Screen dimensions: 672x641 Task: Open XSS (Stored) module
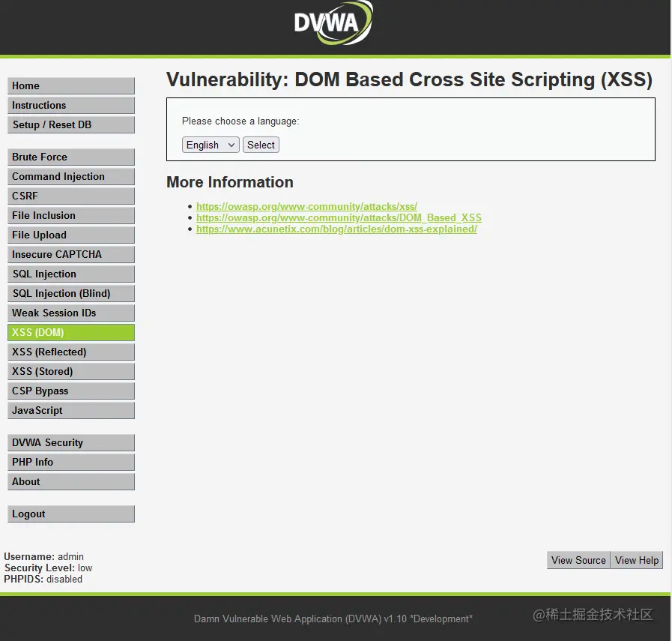pos(71,372)
